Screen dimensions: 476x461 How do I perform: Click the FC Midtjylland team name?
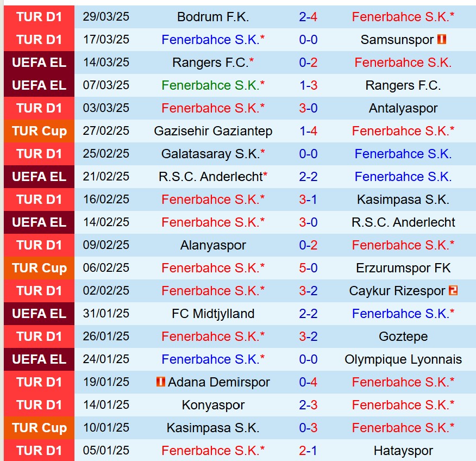[213, 314]
